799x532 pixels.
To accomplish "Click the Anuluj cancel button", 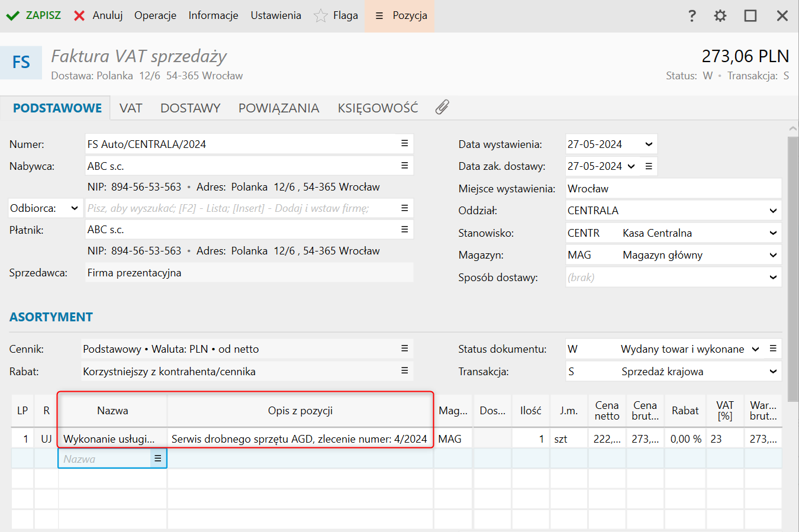I will click(x=98, y=15).
